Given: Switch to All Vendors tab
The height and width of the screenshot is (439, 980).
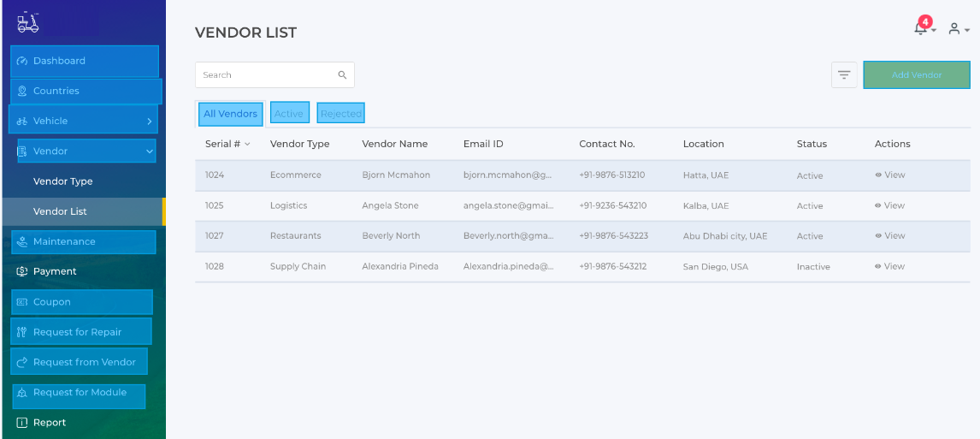Looking at the screenshot, I should 231,114.
